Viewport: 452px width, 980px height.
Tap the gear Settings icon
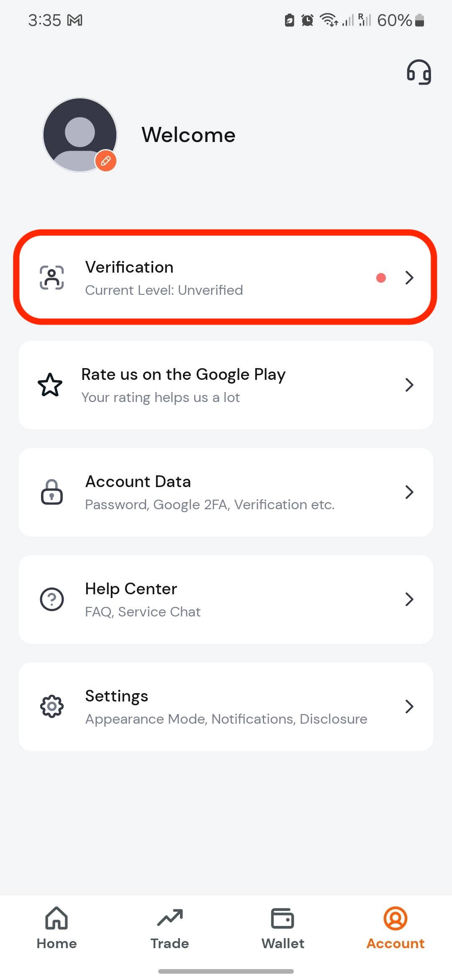tap(52, 707)
